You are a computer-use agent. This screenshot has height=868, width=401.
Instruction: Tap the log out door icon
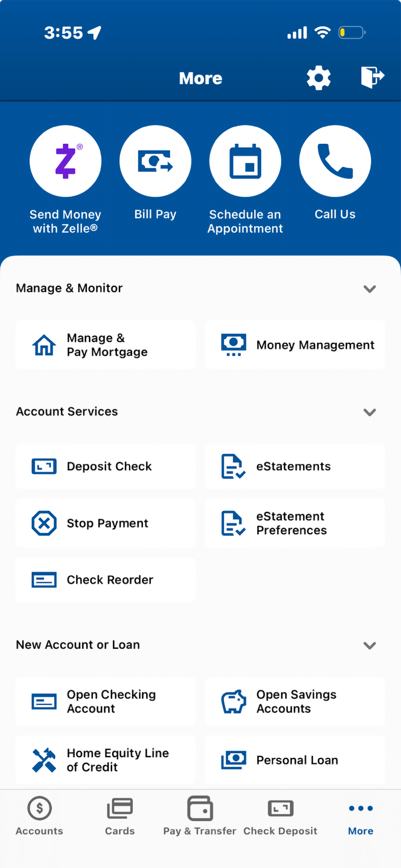click(372, 77)
